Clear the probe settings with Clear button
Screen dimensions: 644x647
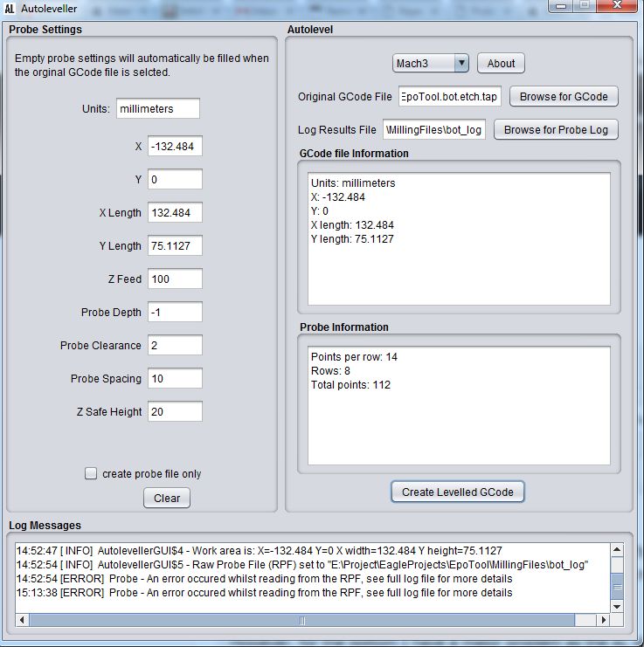pyautogui.click(x=166, y=498)
